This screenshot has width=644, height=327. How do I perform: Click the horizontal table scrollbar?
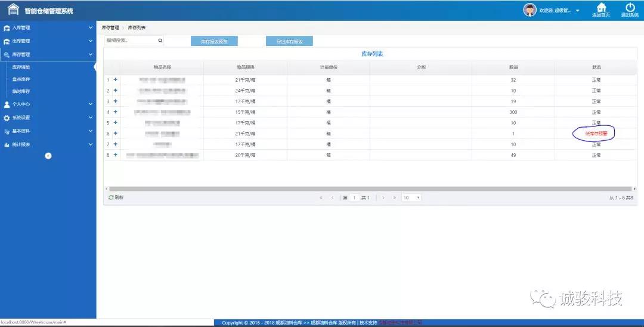pos(370,189)
